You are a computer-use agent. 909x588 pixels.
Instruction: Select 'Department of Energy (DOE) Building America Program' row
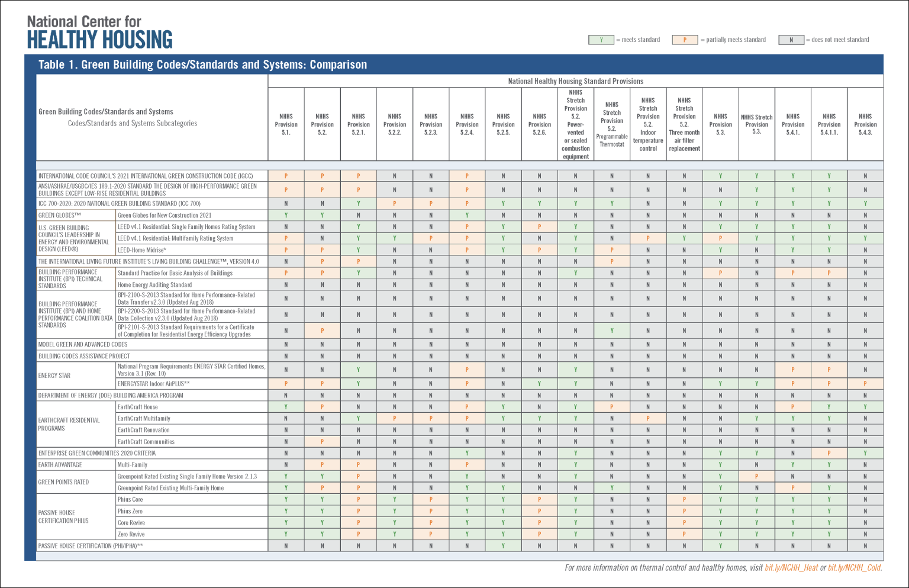pos(111,395)
